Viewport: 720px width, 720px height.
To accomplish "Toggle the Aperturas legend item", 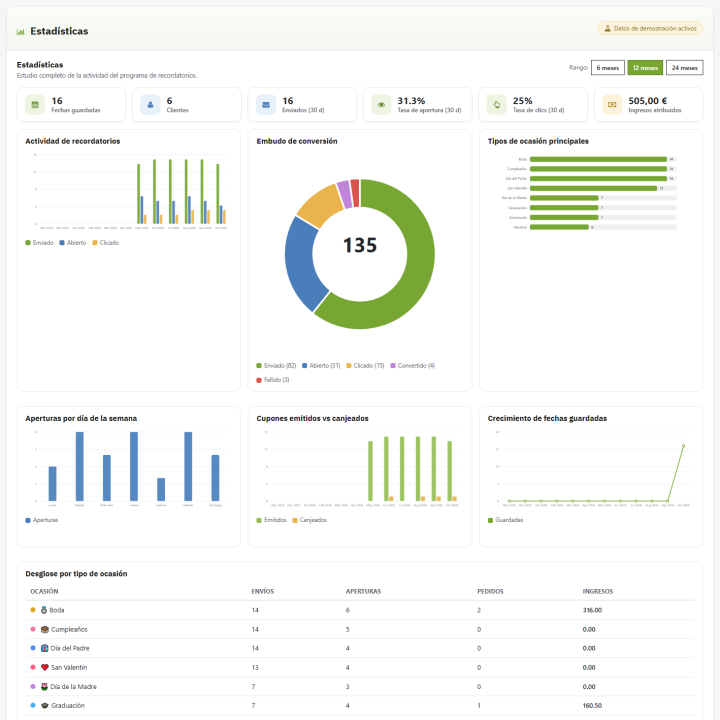I will pos(42,520).
